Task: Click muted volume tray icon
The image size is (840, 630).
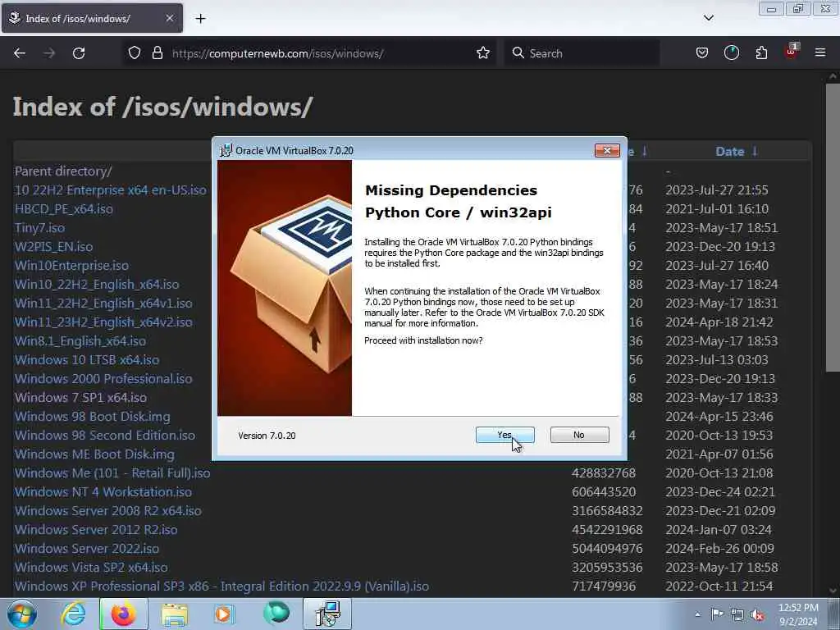Action: pyautogui.click(x=757, y=615)
